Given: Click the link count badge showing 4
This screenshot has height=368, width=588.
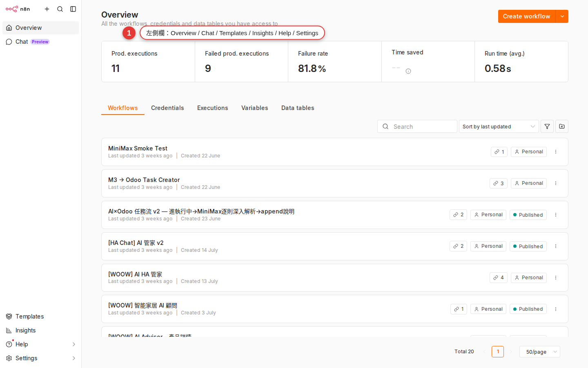Looking at the screenshot, I should pos(499,278).
